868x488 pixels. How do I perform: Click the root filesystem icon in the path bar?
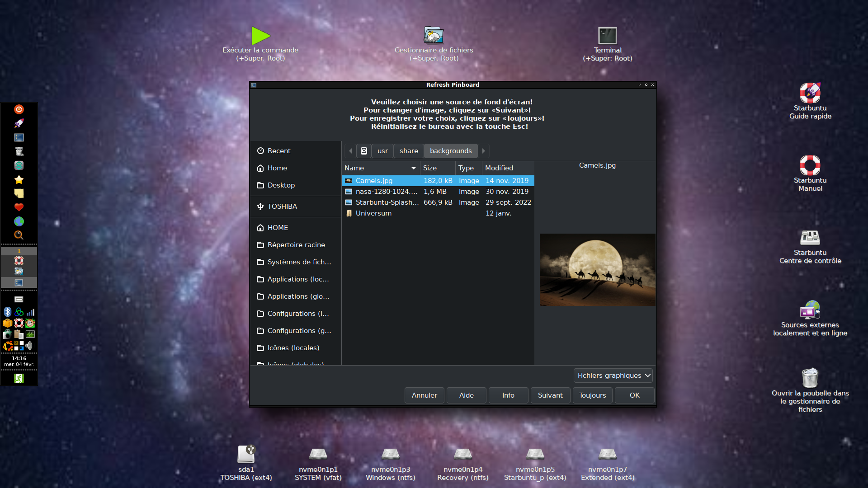point(364,151)
